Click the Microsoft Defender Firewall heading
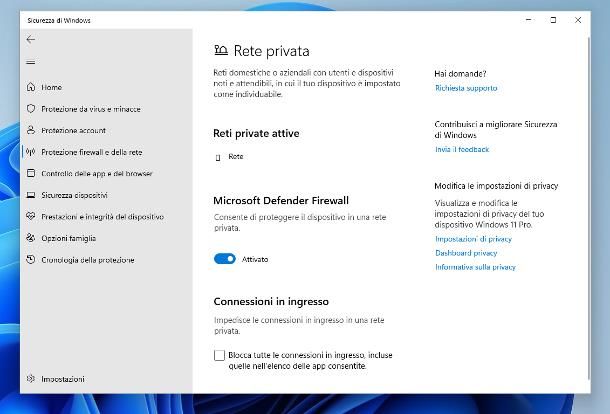The width and height of the screenshot is (610, 414). click(281, 200)
